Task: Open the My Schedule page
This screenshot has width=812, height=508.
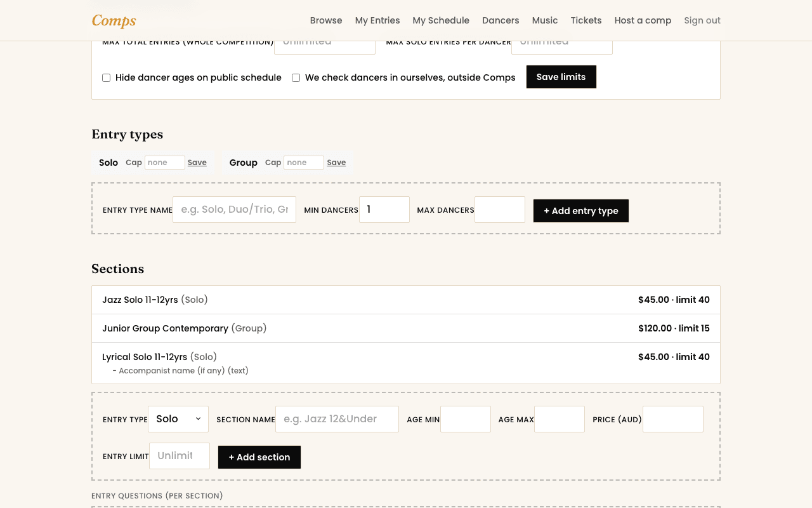Action: pyautogui.click(x=441, y=20)
